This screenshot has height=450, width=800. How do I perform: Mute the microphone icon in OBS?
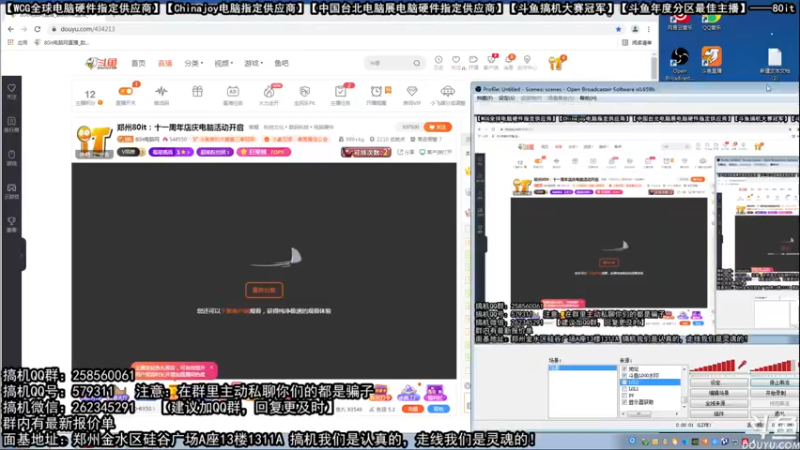tap(742, 365)
